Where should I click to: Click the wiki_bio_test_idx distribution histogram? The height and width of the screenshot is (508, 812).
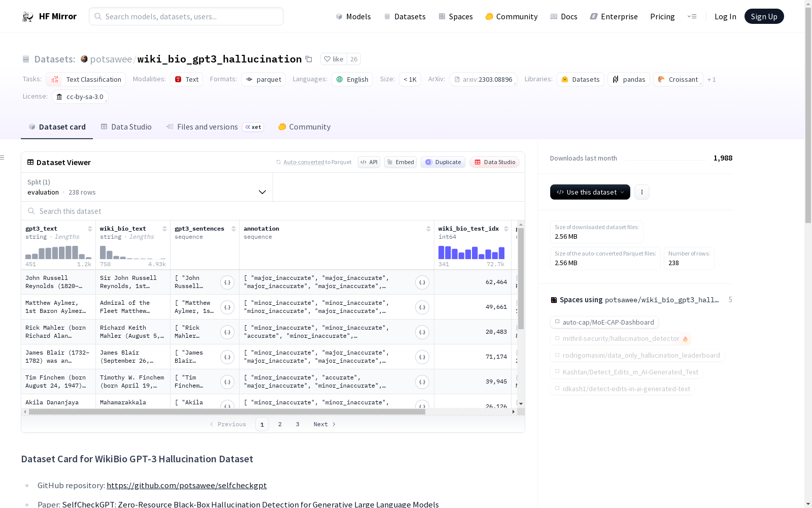tap(471, 252)
